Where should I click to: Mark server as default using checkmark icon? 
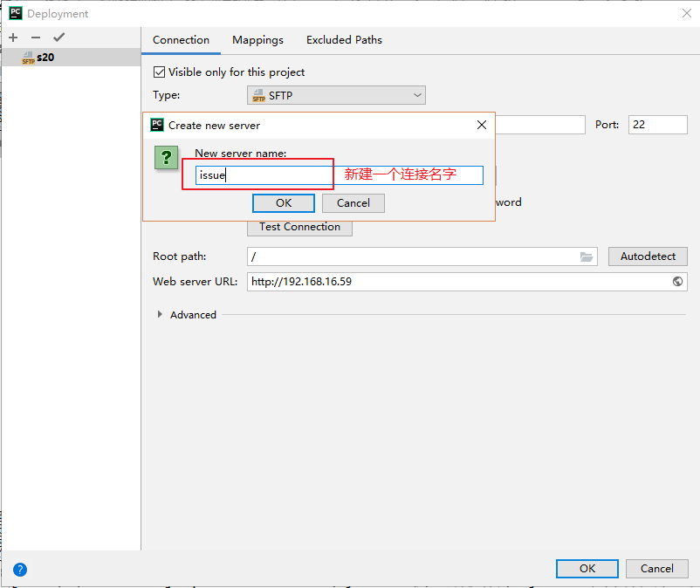[x=59, y=37]
